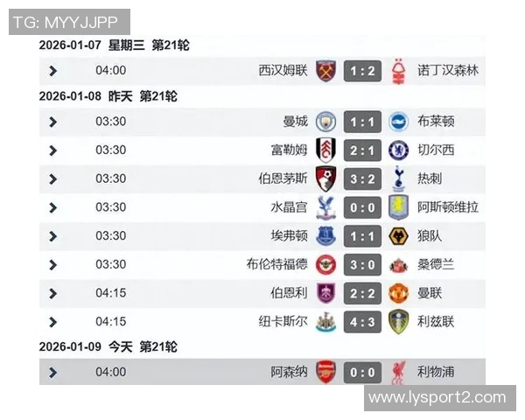Click the Arsenal crest icon
This screenshot has width=525, height=420.
point(325,372)
